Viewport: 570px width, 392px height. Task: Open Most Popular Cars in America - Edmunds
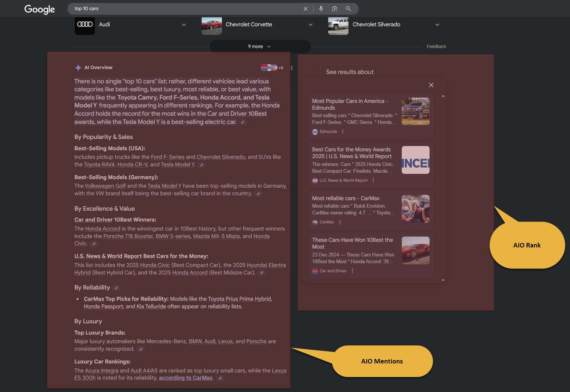click(x=350, y=104)
